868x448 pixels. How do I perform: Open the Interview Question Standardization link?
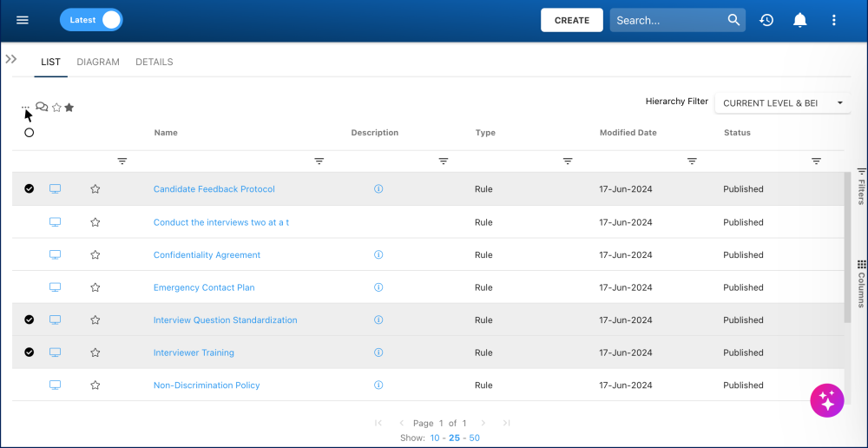226,320
